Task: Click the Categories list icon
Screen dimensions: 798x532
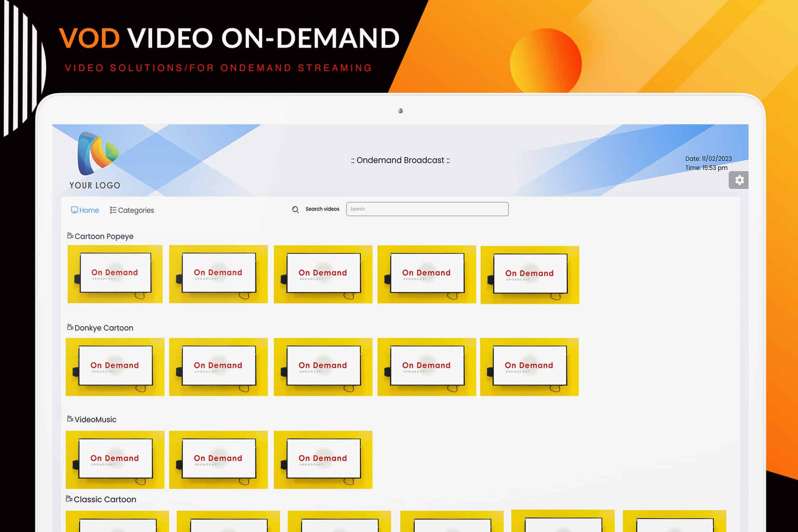Action: tap(113, 210)
